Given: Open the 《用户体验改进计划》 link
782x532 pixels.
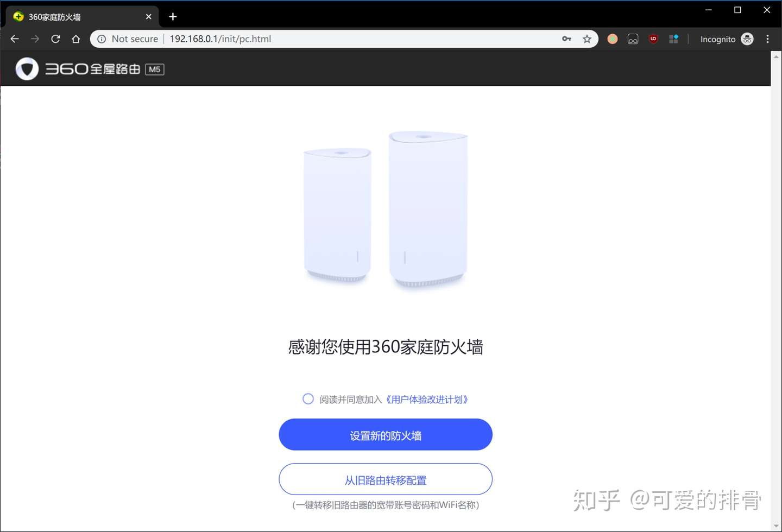Looking at the screenshot, I should click(427, 400).
